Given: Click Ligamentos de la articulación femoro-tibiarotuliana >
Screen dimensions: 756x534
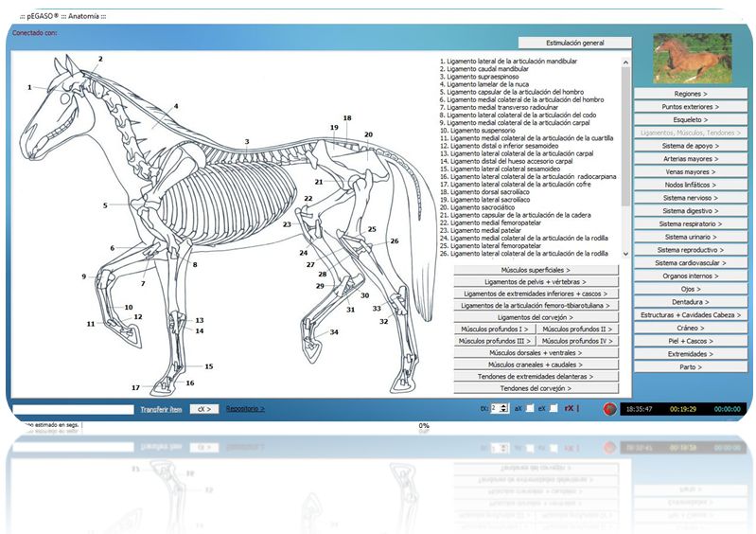Looking at the screenshot, I should 536,306.
